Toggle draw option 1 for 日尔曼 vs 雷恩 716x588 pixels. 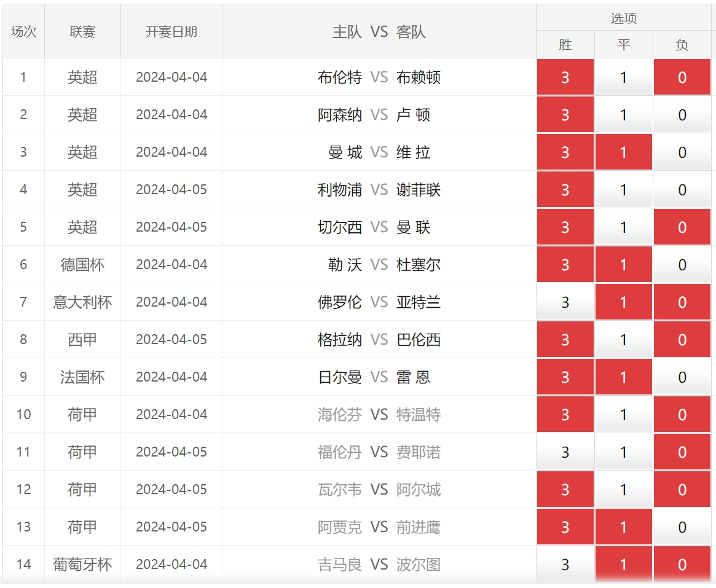point(624,377)
